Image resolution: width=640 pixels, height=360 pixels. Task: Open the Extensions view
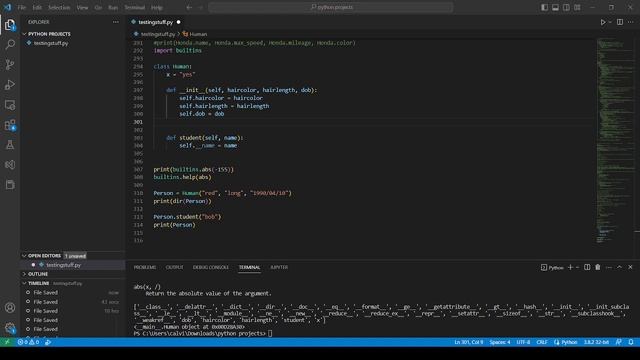click(10, 125)
